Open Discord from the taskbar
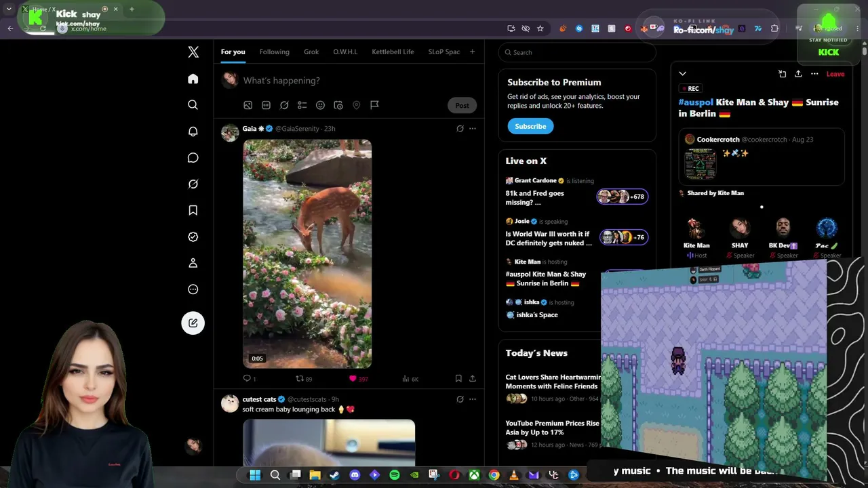The width and height of the screenshot is (868, 488). pyautogui.click(x=355, y=475)
